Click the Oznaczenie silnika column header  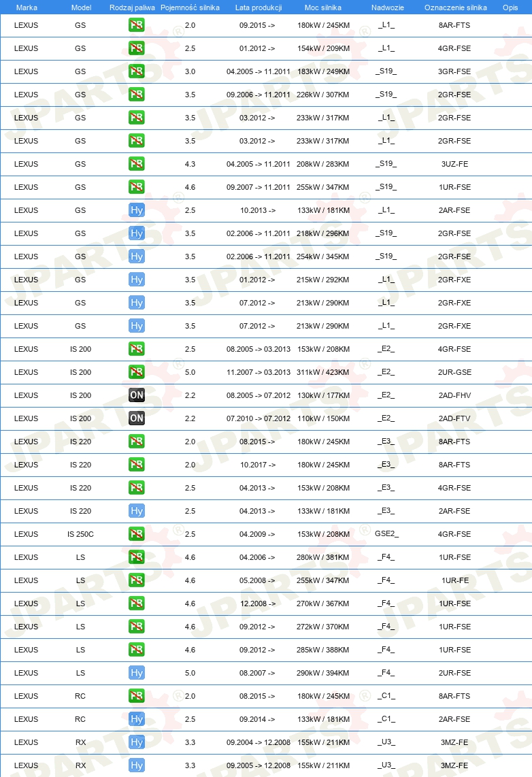click(456, 7)
